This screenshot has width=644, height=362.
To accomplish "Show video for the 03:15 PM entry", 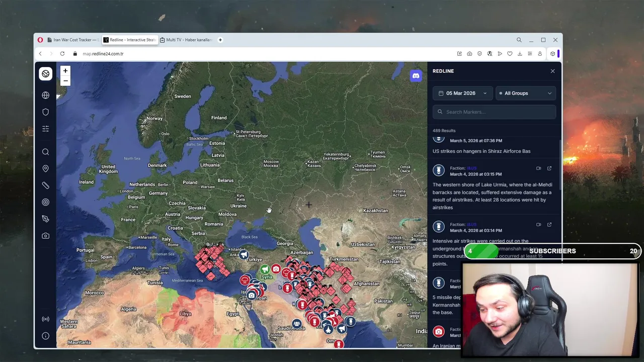I will coord(538,168).
